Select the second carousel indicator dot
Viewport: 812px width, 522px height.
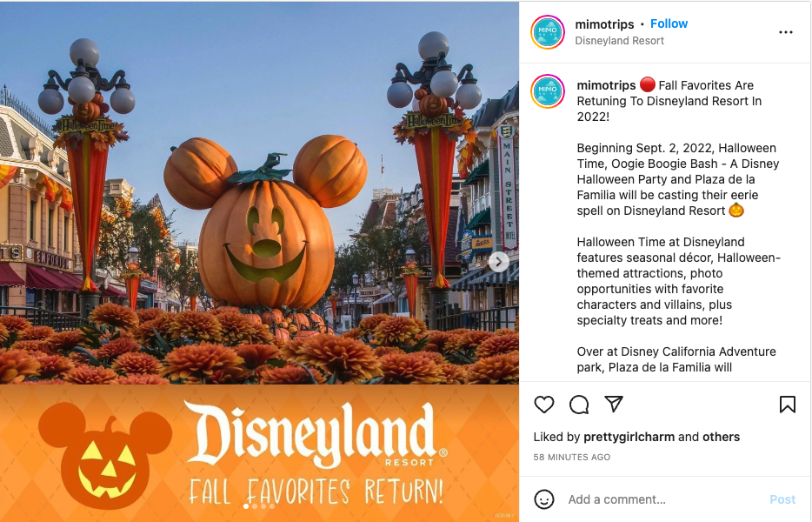[x=254, y=506]
